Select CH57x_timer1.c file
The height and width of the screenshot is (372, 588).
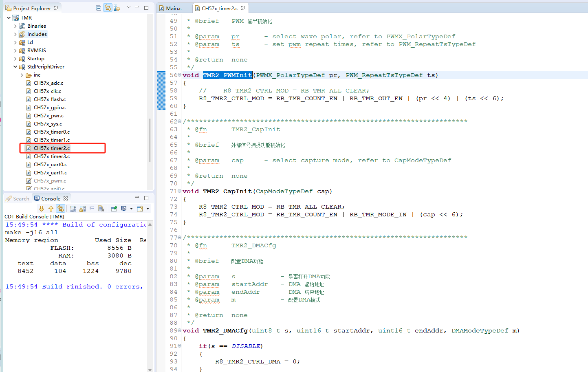(x=52, y=140)
